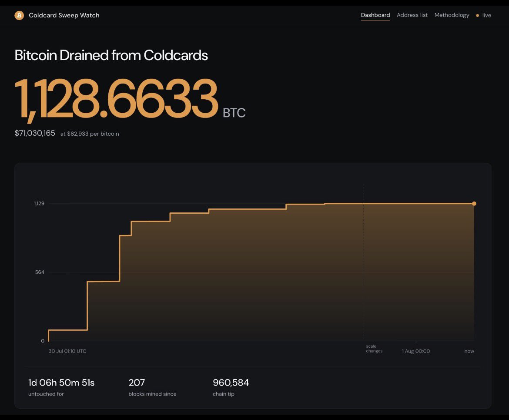This screenshot has width=509, height=420.
Task: Click the 564 y-axis label
Action: 40,272
